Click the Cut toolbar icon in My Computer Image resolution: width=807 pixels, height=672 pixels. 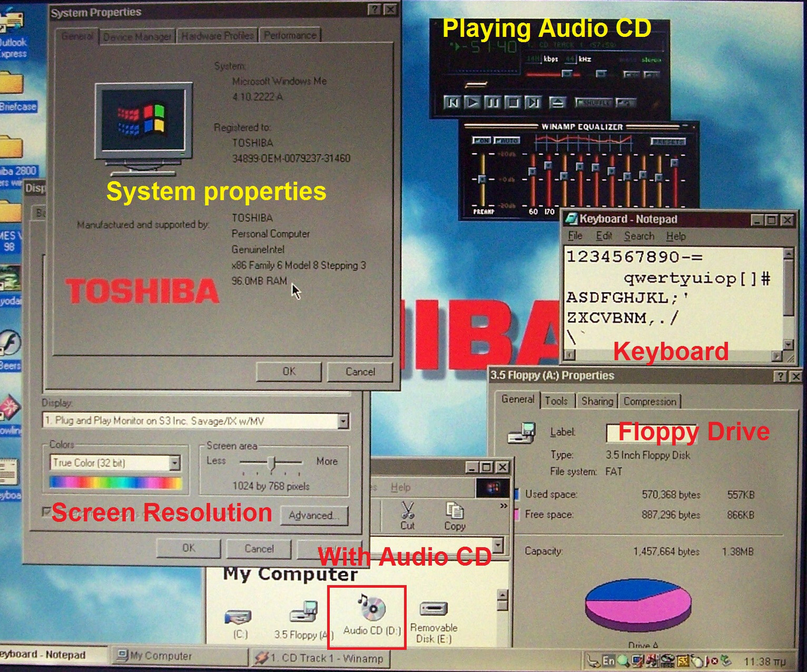407,515
